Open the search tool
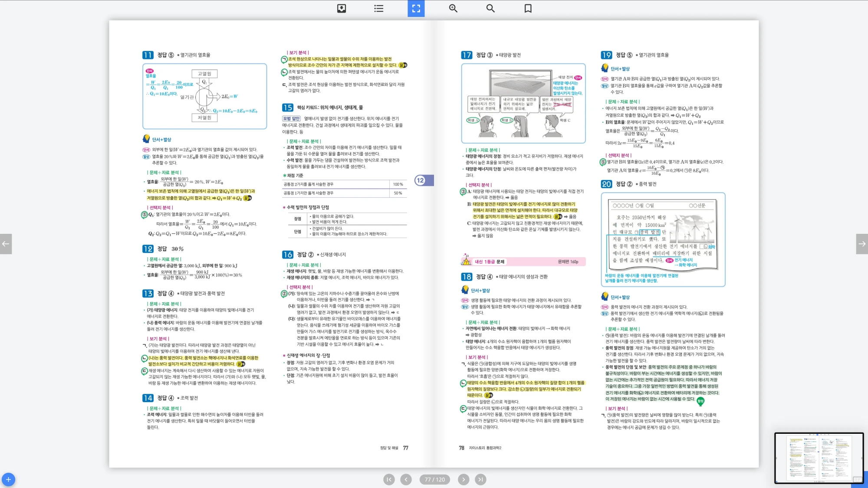The height and width of the screenshot is (488, 868). pos(490,8)
